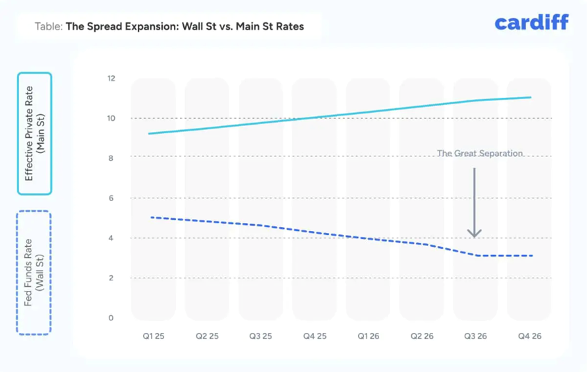Select the 10 y-axis tick label
Viewport: 588px width, 372px height.
pos(110,119)
